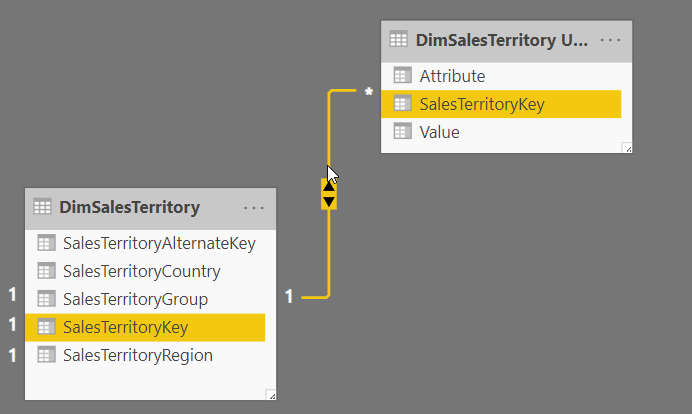Click the many-side asterisk end of the relationship line
This screenshot has width=692, height=414.
pos(368,92)
